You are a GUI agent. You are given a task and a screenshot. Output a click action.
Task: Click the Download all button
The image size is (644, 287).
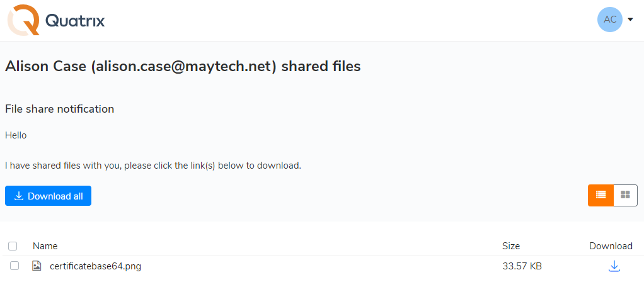[49, 196]
